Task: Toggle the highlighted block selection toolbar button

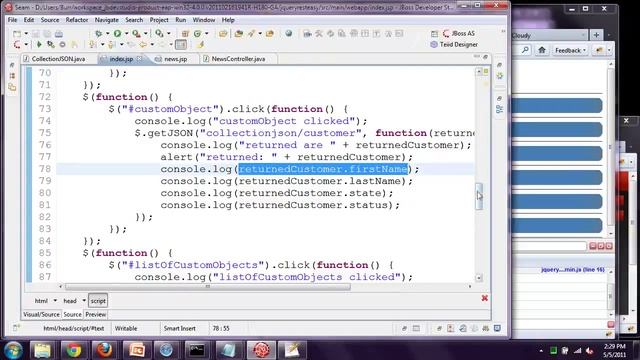Action: (181, 44)
